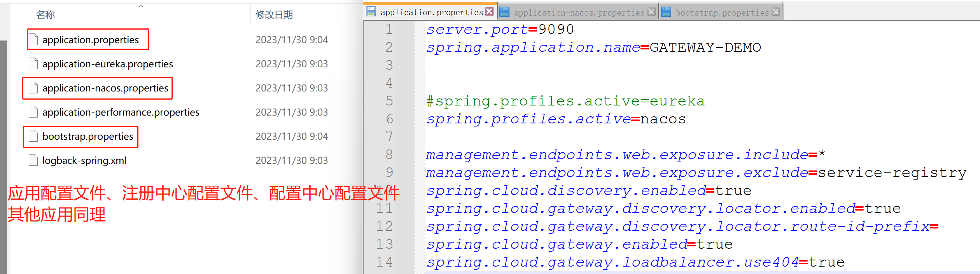Sort files by the 修改日期 column header
Viewport: 980px width, 274px height.
274,15
